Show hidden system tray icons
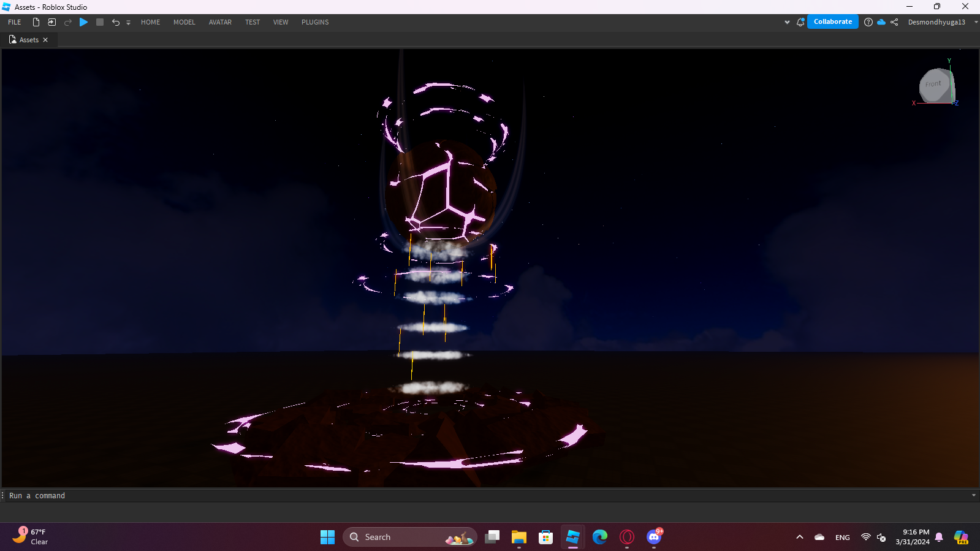Screen dimensions: 980x551 click(800, 537)
